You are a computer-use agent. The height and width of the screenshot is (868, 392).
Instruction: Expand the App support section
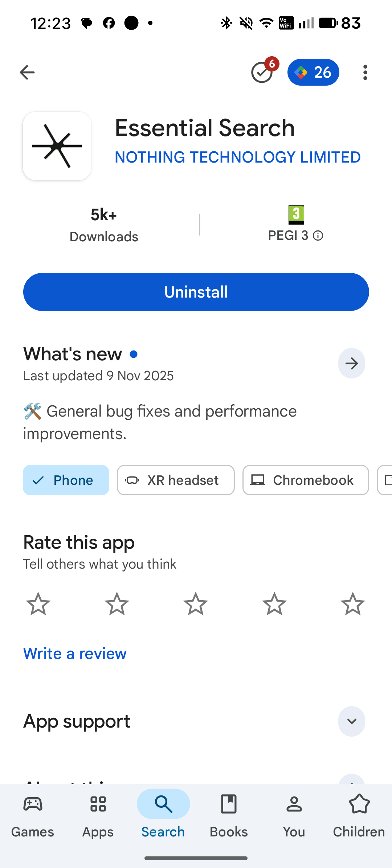click(351, 721)
